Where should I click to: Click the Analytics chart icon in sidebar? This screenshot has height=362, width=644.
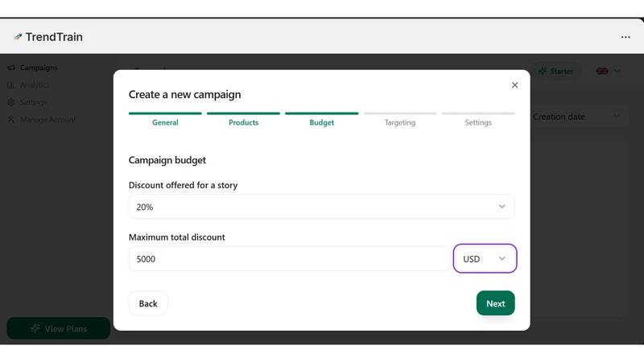pyautogui.click(x=11, y=85)
